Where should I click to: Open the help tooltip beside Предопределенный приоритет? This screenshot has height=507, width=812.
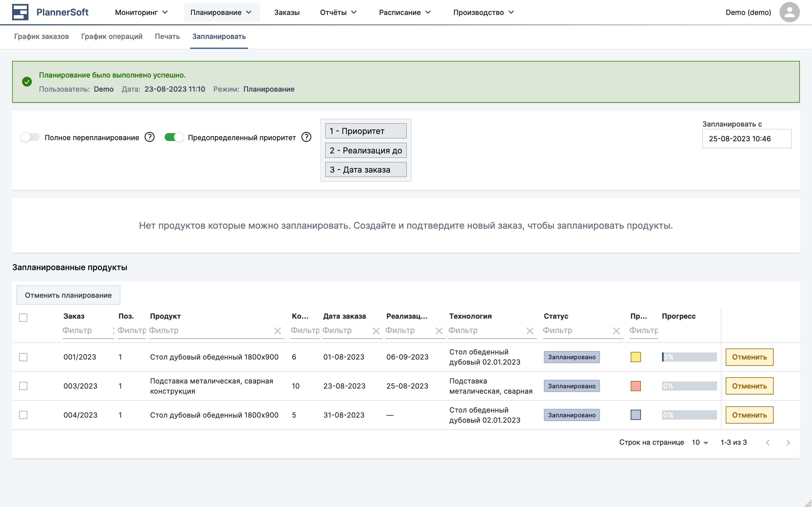coord(306,137)
